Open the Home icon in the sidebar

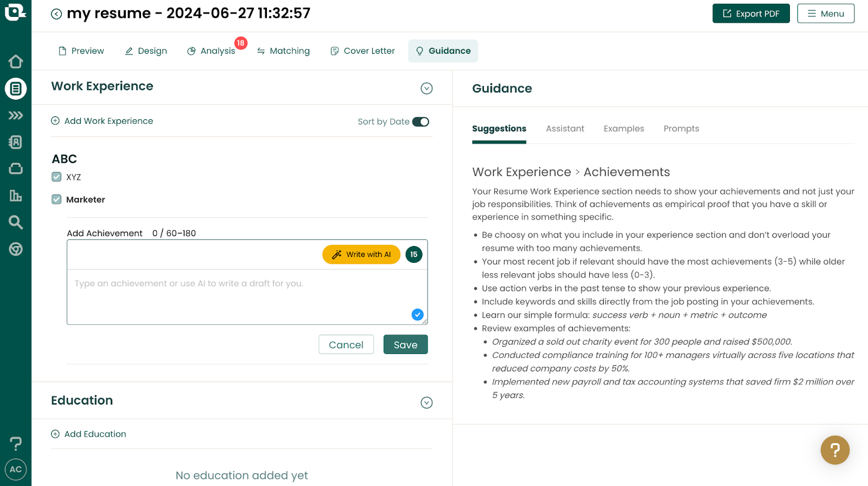[16, 61]
